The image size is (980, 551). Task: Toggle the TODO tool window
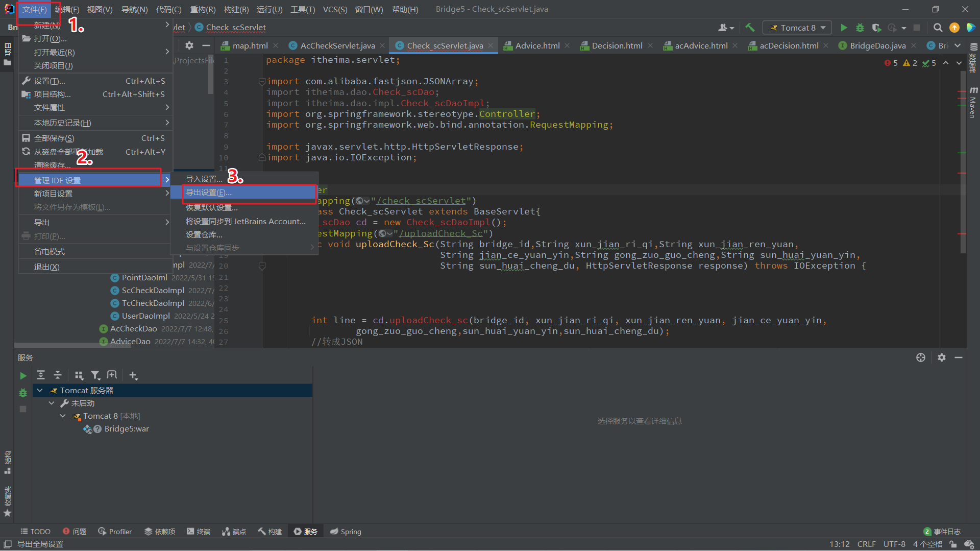(35, 532)
